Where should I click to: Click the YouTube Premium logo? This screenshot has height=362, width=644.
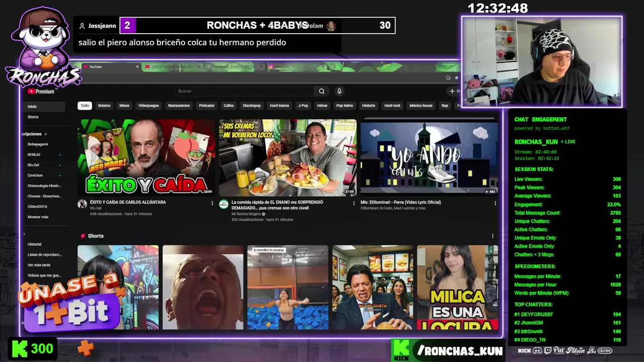click(x=41, y=92)
